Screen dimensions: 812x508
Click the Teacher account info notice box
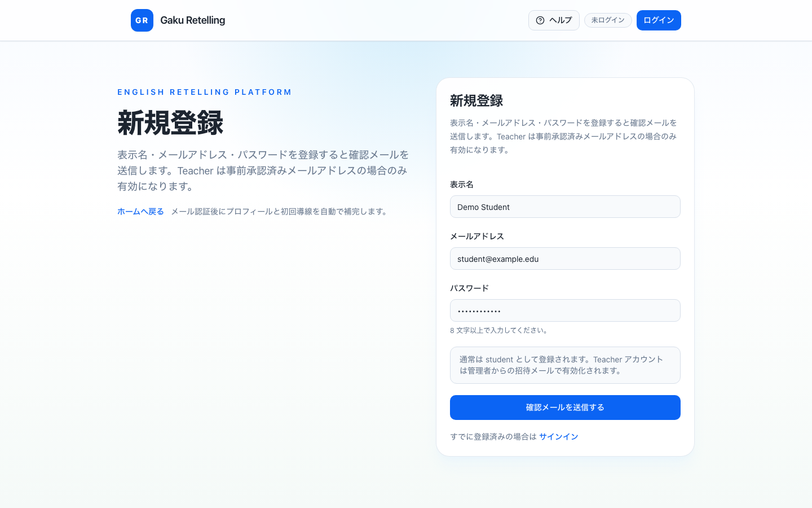pyautogui.click(x=565, y=365)
